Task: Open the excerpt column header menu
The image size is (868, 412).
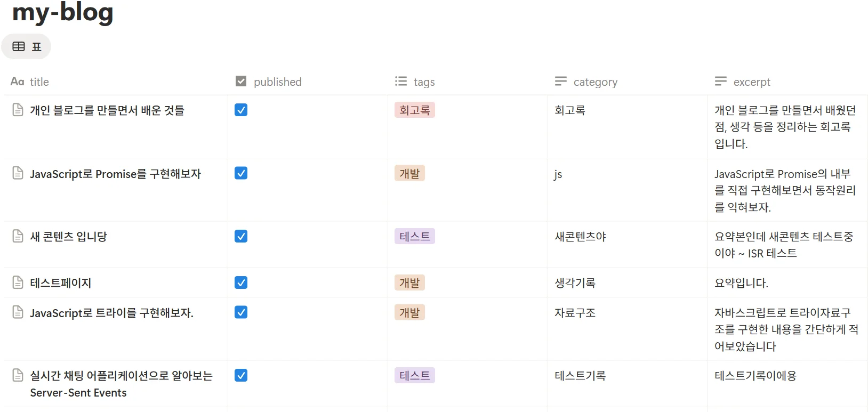Action: pos(751,82)
